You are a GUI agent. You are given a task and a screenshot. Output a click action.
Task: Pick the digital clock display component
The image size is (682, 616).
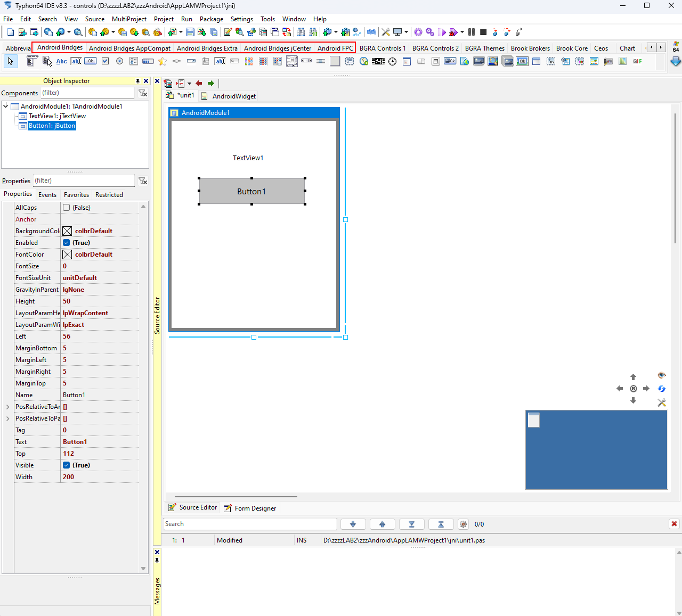pos(378,61)
